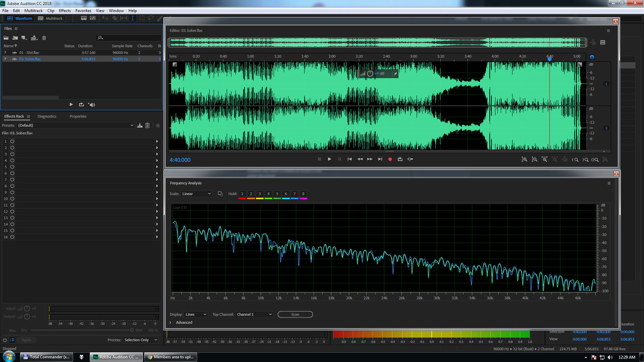Open the Multitrack menu

[x=34, y=11]
